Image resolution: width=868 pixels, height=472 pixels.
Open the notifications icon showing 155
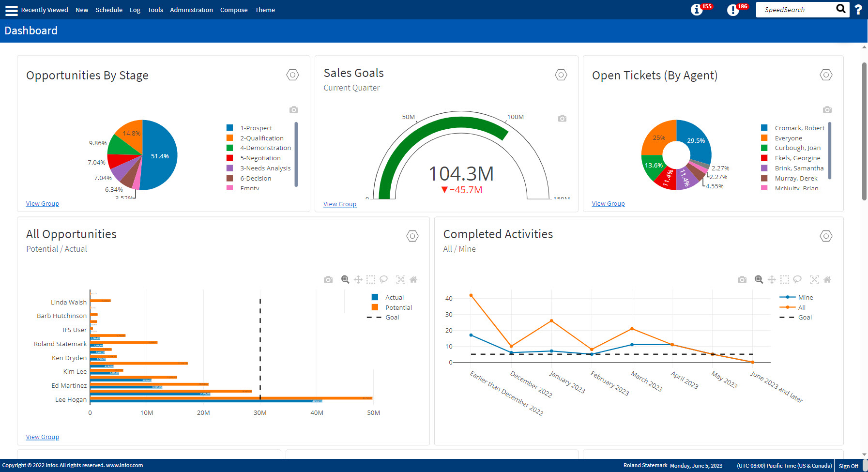pos(696,9)
